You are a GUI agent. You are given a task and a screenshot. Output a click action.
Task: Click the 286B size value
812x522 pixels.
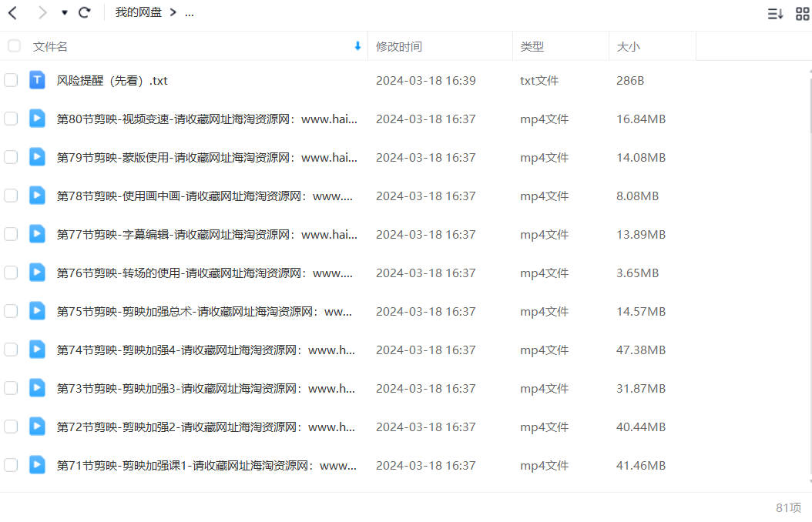point(630,81)
